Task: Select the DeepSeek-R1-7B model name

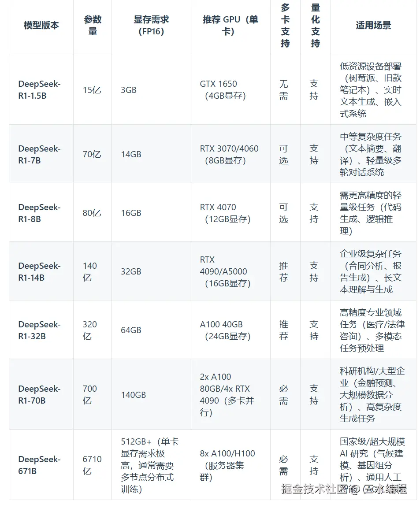Action: 39,154
